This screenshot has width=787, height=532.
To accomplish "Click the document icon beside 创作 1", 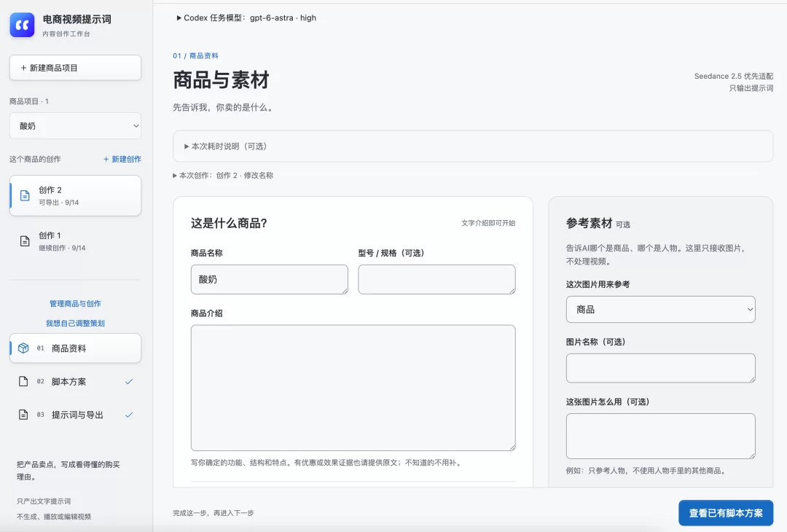I will (x=25, y=241).
